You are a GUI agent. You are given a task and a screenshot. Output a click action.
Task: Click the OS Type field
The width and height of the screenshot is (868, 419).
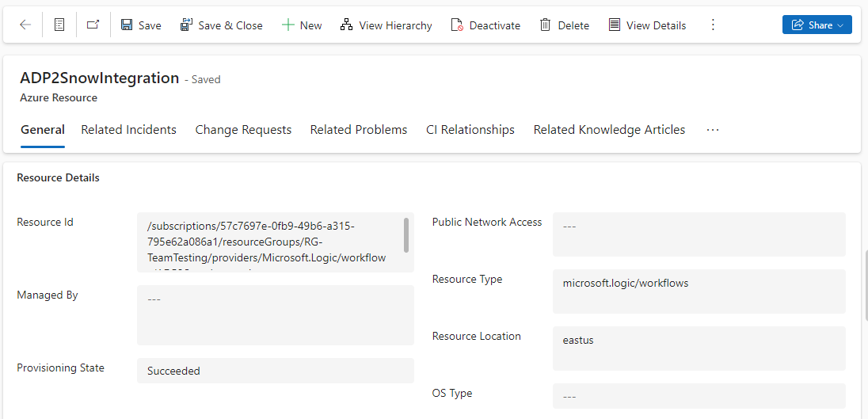699,396
